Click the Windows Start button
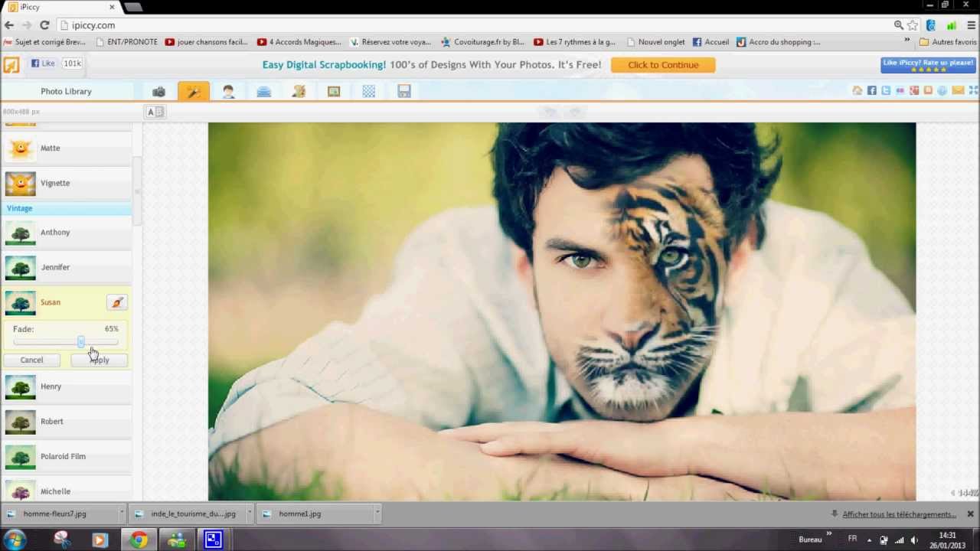This screenshot has height=551, width=980. 15,540
